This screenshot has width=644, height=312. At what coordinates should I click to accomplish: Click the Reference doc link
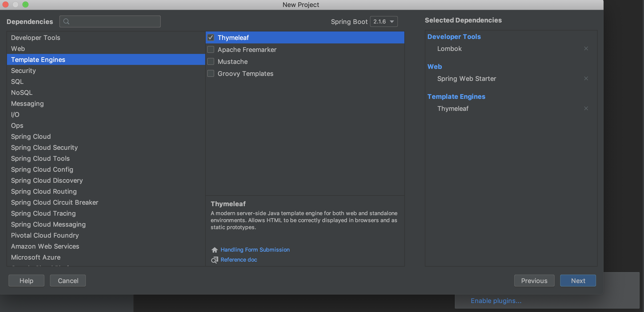(238, 259)
